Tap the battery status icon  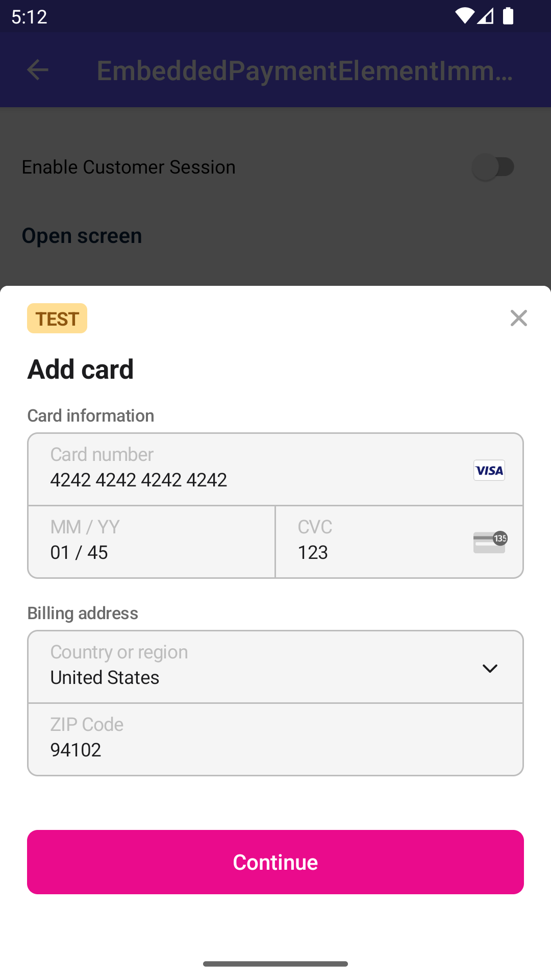[508, 16]
